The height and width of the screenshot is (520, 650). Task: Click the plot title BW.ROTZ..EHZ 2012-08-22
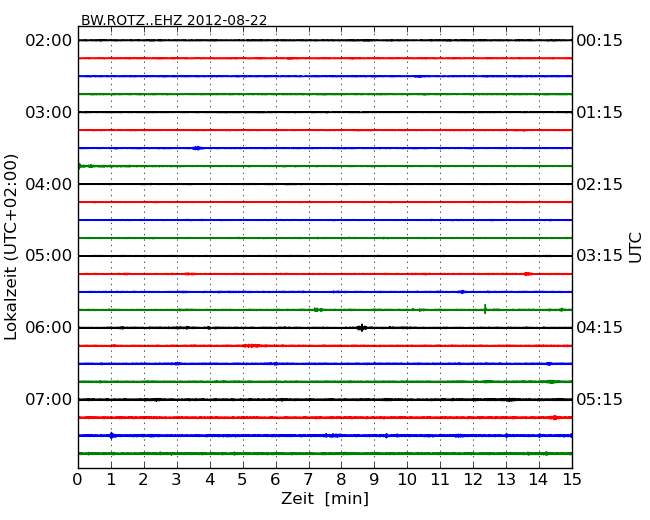coord(174,20)
